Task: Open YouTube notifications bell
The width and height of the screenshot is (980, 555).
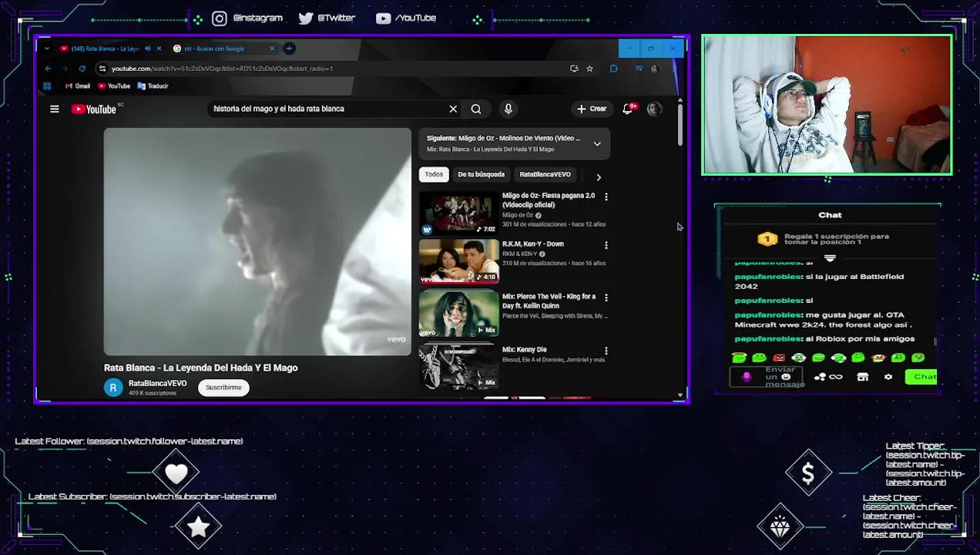Action: tap(628, 109)
